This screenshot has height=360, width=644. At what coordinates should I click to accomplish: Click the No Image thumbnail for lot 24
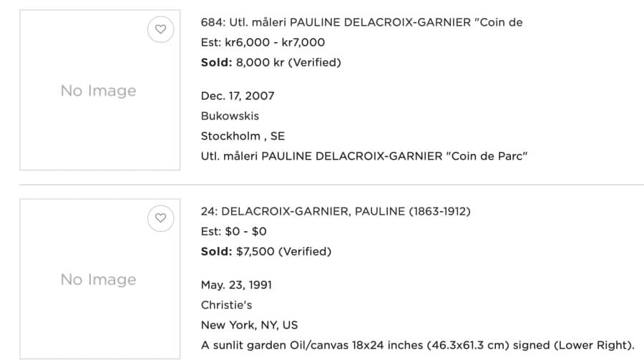click(x=99, y=279)
